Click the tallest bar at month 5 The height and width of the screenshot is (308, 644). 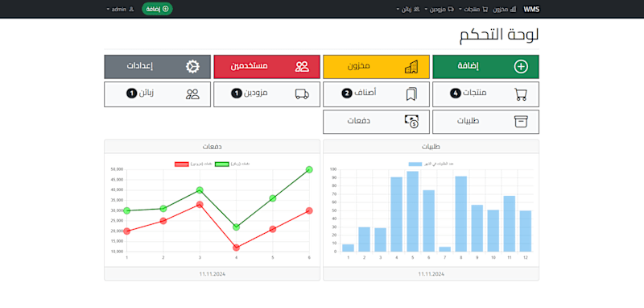pyautogui.click(x=412, y=211)
